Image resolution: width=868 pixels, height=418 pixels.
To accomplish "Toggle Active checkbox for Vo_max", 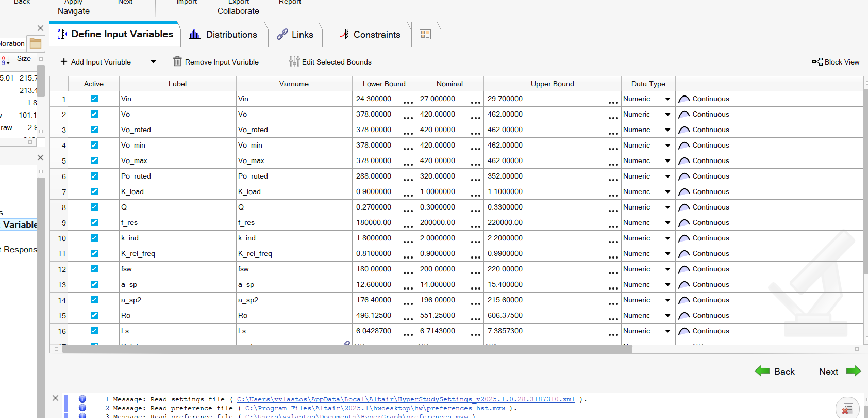I will pos(94,160).
